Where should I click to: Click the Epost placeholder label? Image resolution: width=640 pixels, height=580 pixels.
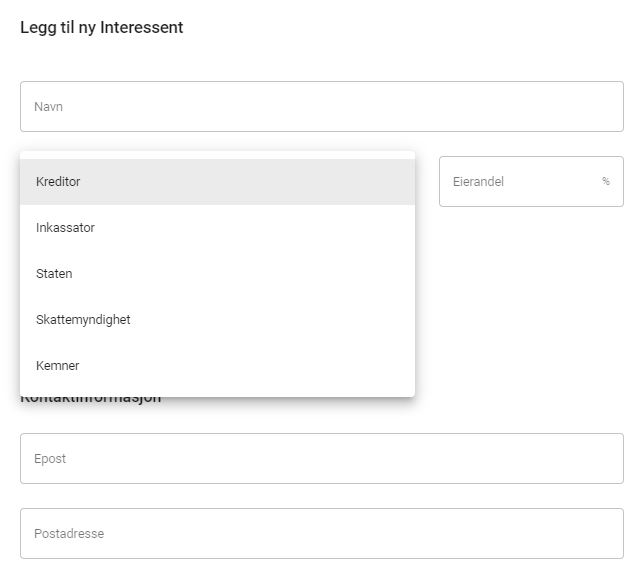pyautogui.click(x=50, y=459)
